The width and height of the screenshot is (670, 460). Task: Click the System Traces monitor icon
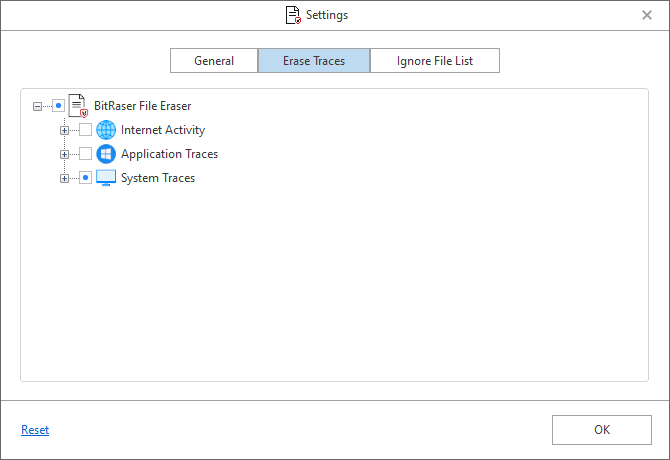106,178
